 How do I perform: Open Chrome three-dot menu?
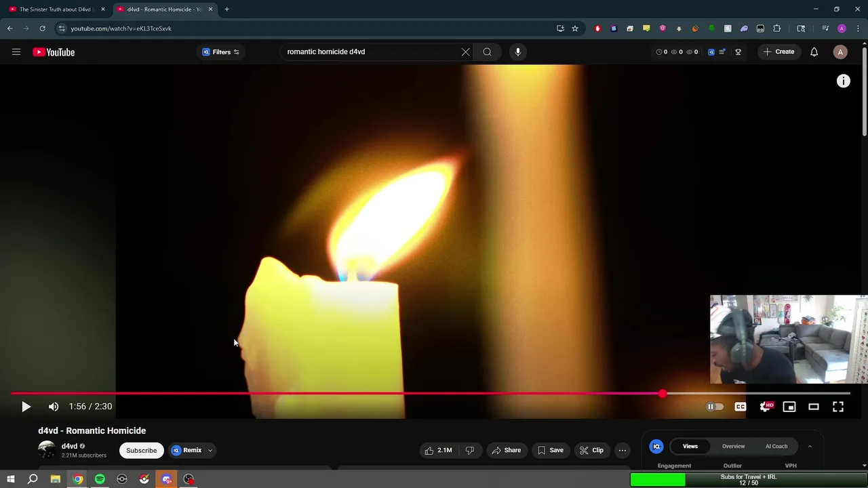coord(858,28)
